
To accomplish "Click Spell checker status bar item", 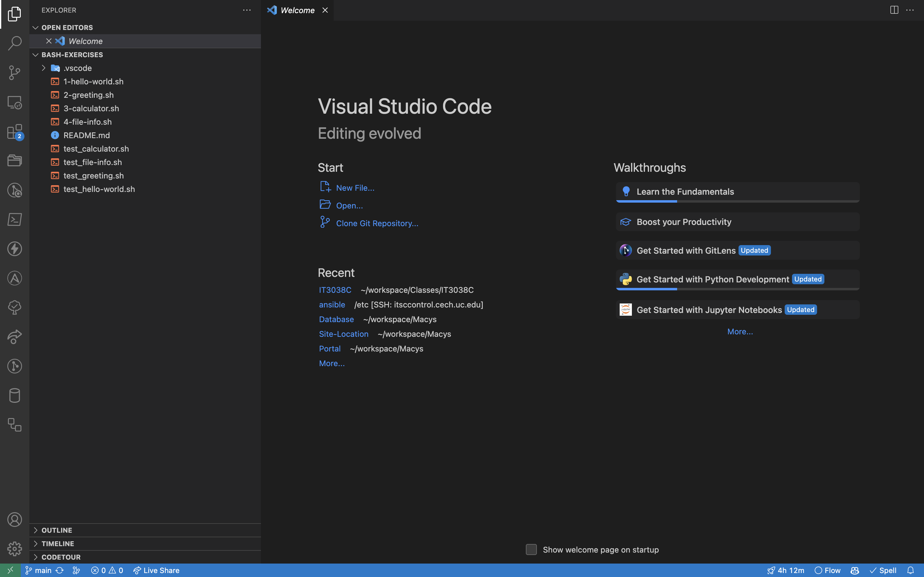I will point(883,570).
